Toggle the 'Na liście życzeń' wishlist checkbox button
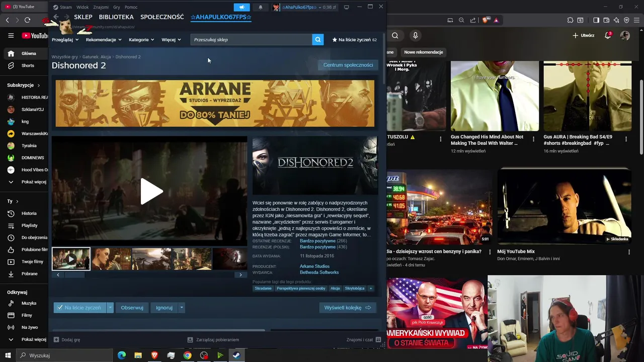 coord(79,308)
